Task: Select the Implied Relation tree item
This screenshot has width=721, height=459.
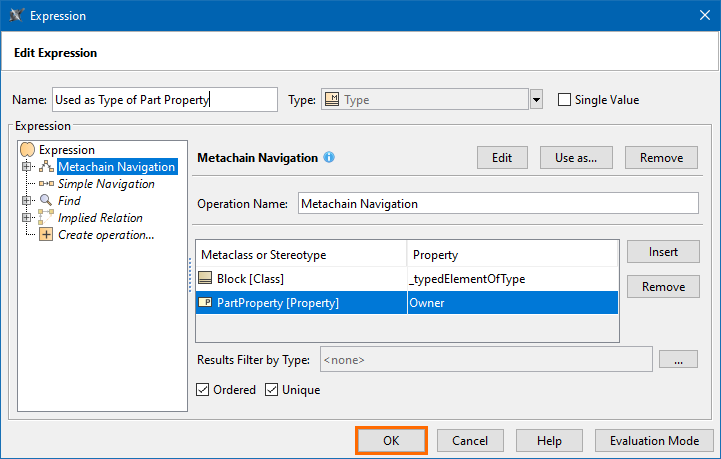Action: [x=100, y=218]
